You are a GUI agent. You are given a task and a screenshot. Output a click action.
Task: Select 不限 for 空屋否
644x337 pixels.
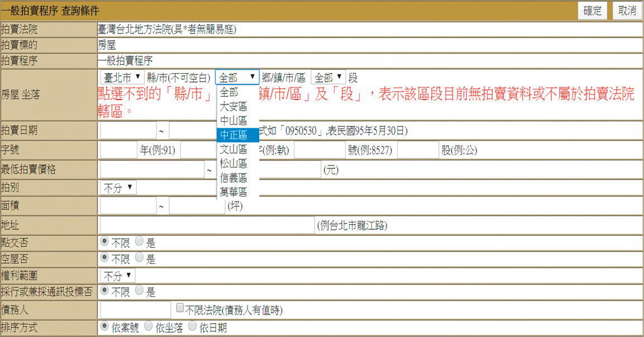(x=104, y=258)
